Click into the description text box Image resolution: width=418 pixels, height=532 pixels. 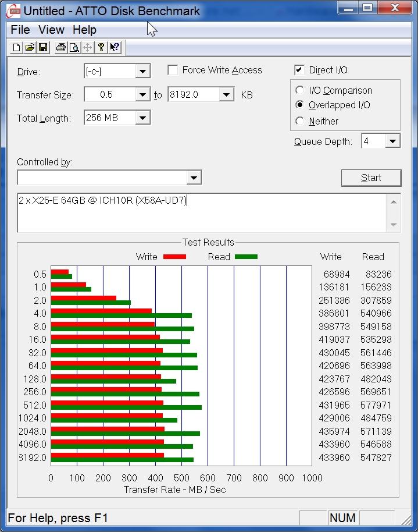click(202, 213)
